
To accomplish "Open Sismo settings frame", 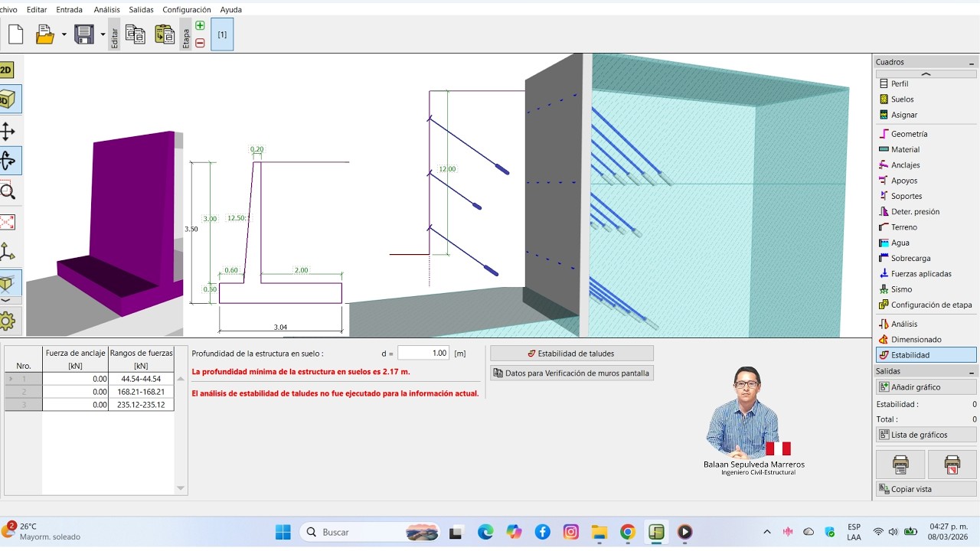I will point(926,289).
